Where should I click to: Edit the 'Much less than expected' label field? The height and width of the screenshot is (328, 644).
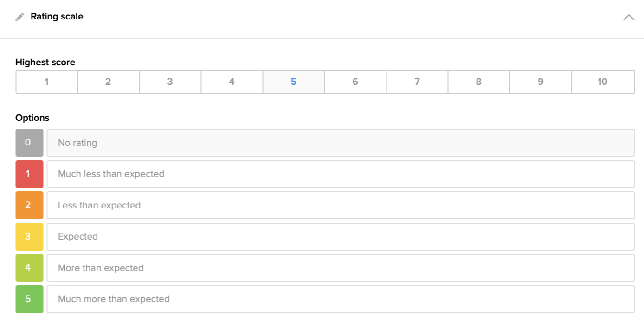(340, 174)
